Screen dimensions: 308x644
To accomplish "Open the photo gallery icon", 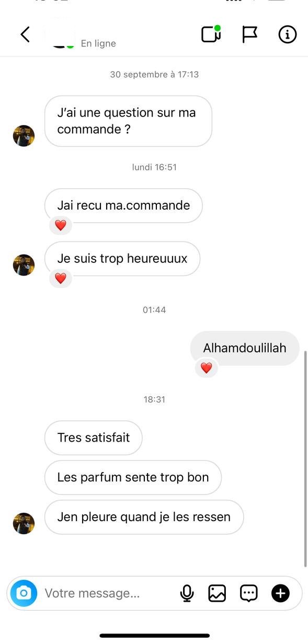I will pos(217,593).
